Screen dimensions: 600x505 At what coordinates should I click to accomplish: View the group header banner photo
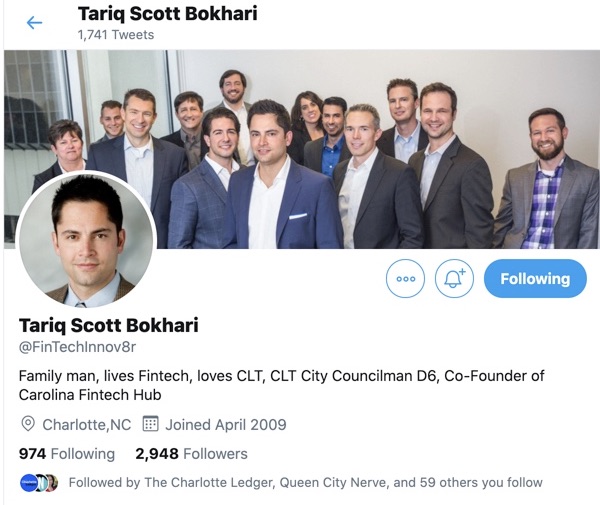point(302,149)
